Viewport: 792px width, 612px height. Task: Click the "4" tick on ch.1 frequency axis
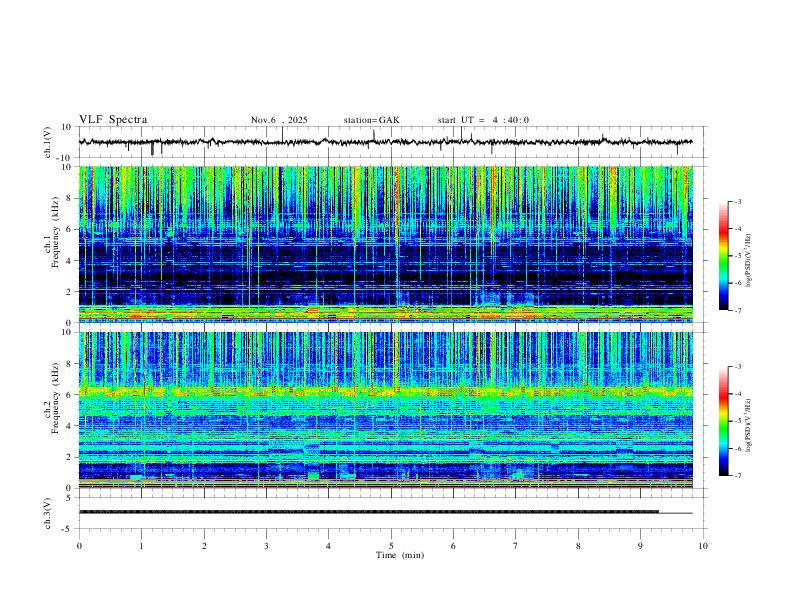tap(69, 261)
